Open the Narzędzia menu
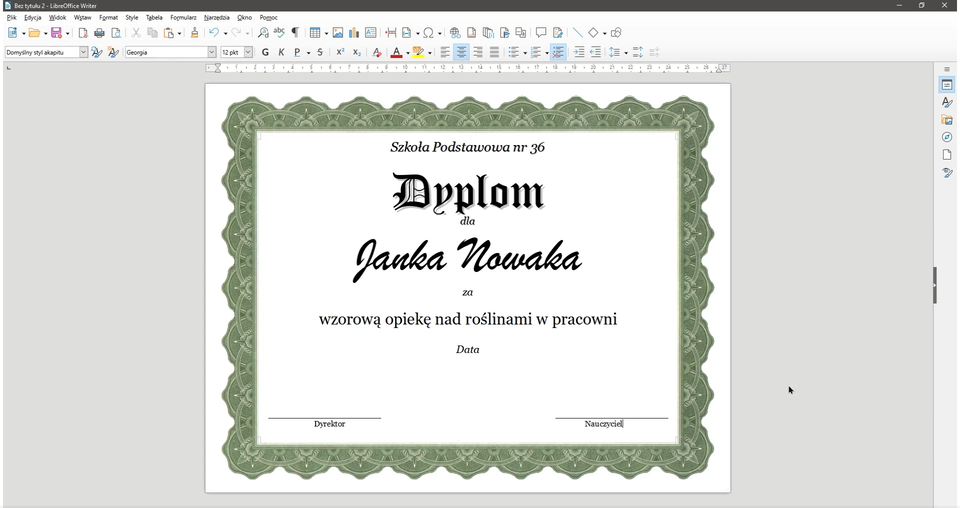This screenshot has height=508, width=960. (216, 17)
